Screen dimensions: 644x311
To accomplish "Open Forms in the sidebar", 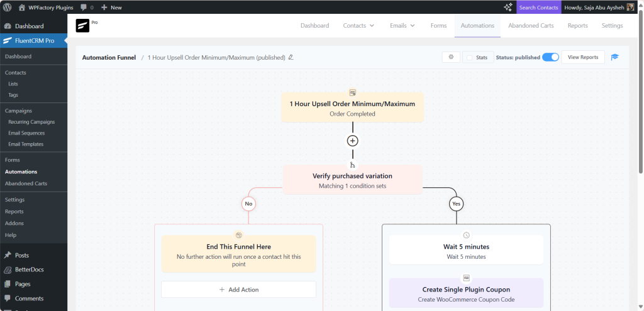I will pyautogui.click(x=13, y=160).
